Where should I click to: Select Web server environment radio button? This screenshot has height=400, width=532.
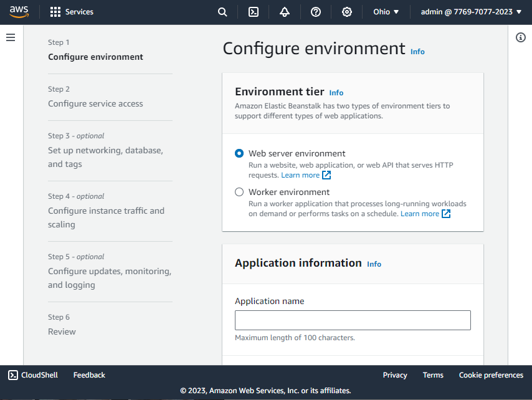pos(239,153)
